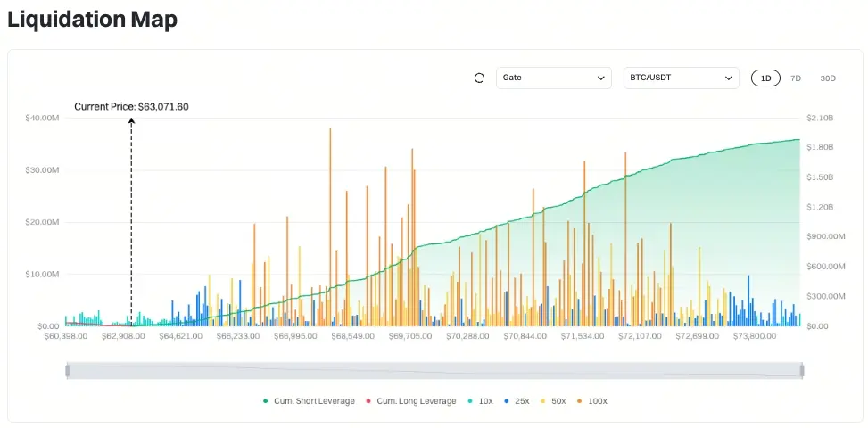Viewport: 868px width, 428px height.
Task: Click the Liquidation Map heading
Action: (93, 20)
